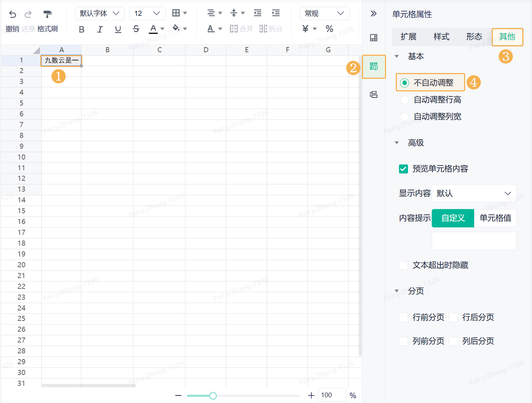Switch to the 扩展 tab
This screenshot has height=403, width=532.
pyautogui.click(x=408, y=37)
